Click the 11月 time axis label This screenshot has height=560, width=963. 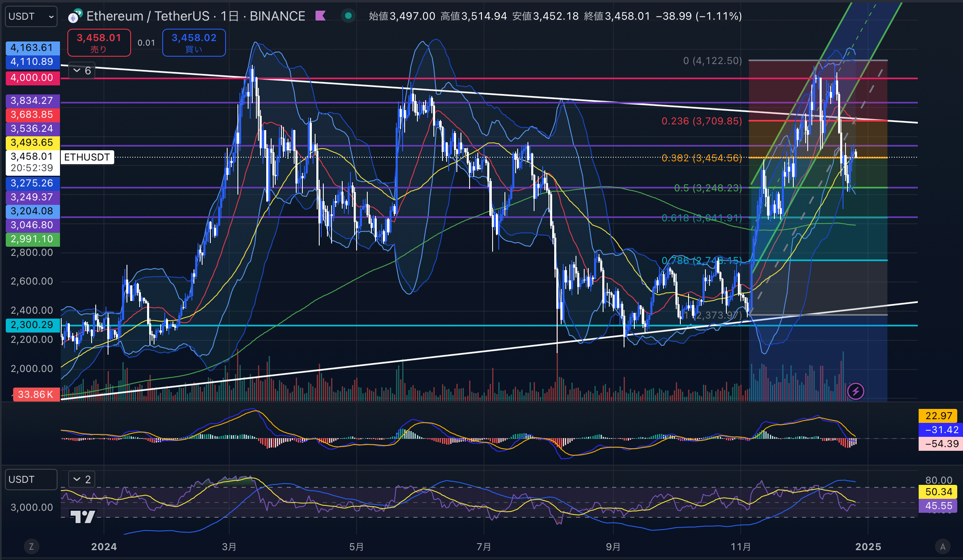click(741, 547)
